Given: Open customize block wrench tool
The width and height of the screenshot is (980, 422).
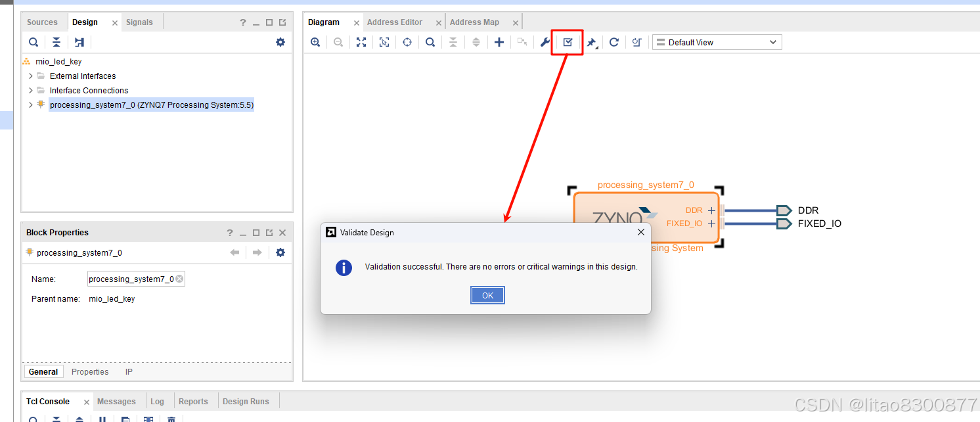Looking at the screenshot, I should [x=545, y=42].
